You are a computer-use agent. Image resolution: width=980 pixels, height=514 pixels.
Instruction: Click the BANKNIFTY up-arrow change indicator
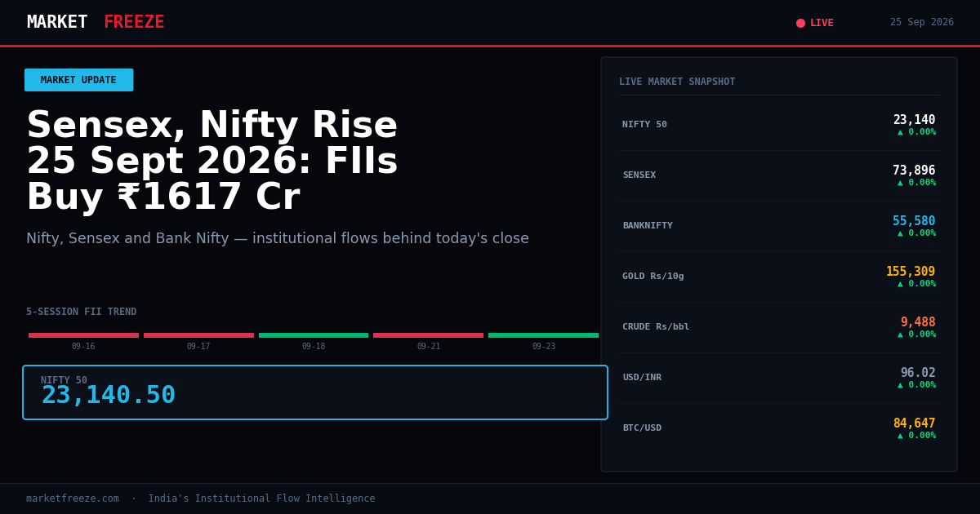pos(916,233)
